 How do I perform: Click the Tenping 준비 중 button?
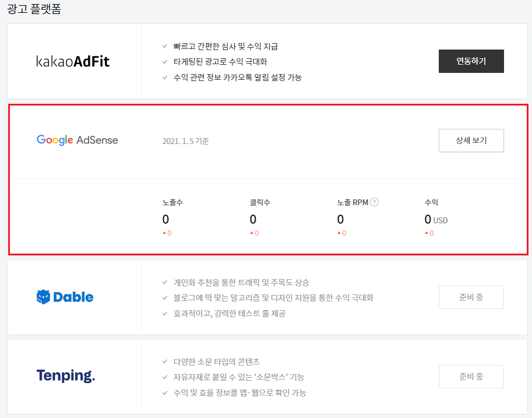(471, 376)
